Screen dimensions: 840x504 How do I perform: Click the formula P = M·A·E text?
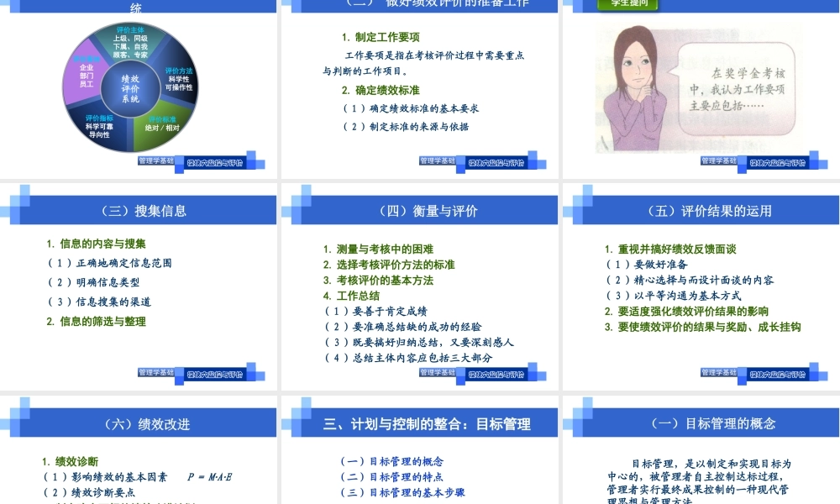208,475
